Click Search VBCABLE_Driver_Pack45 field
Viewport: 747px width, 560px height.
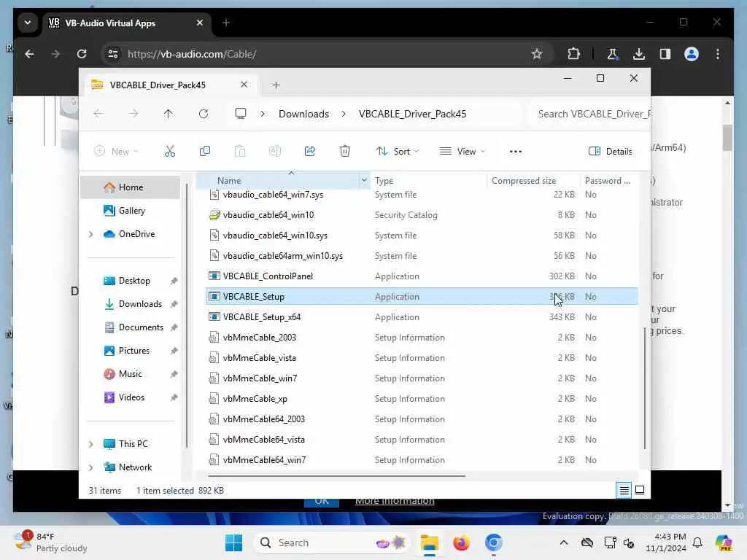[589, 114]
